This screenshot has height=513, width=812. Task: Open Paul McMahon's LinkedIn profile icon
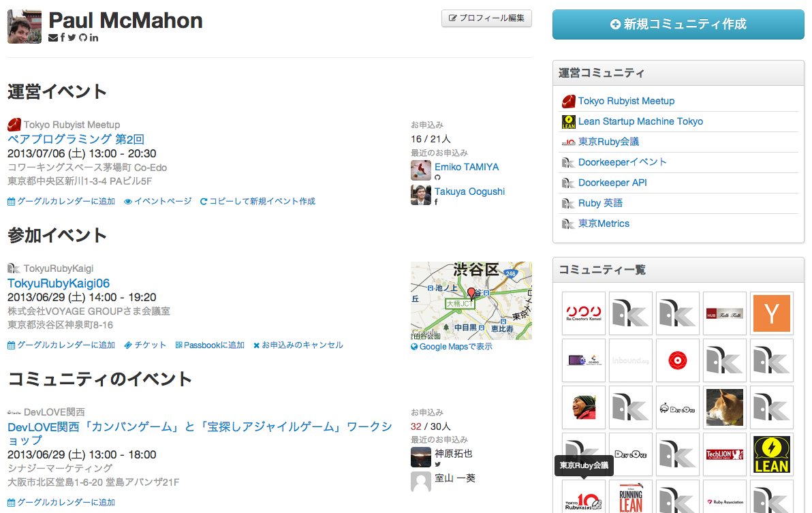tap(94, 37)
